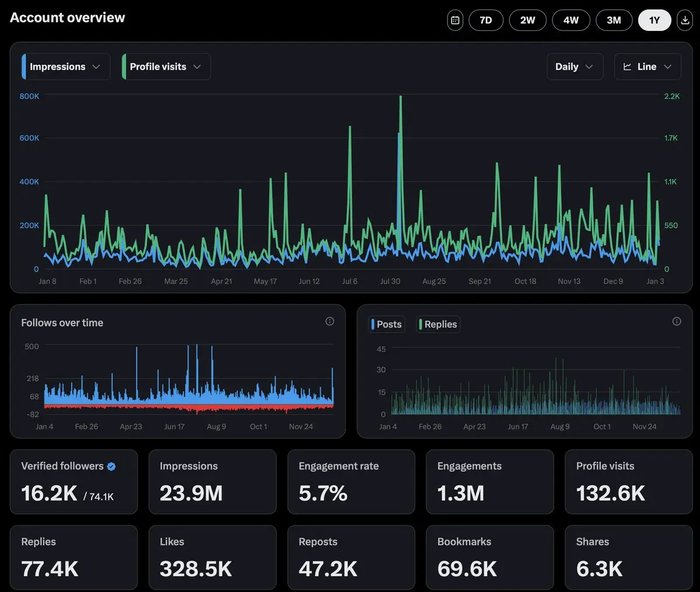Select the 7D time range
Screen dimensions: 700x592
click(x=486, y=20)
